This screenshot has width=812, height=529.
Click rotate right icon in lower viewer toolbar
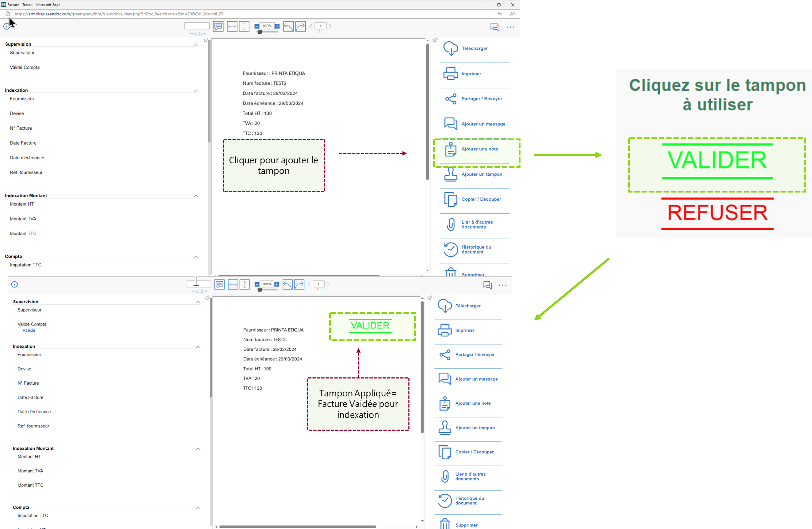click(299, 284)
